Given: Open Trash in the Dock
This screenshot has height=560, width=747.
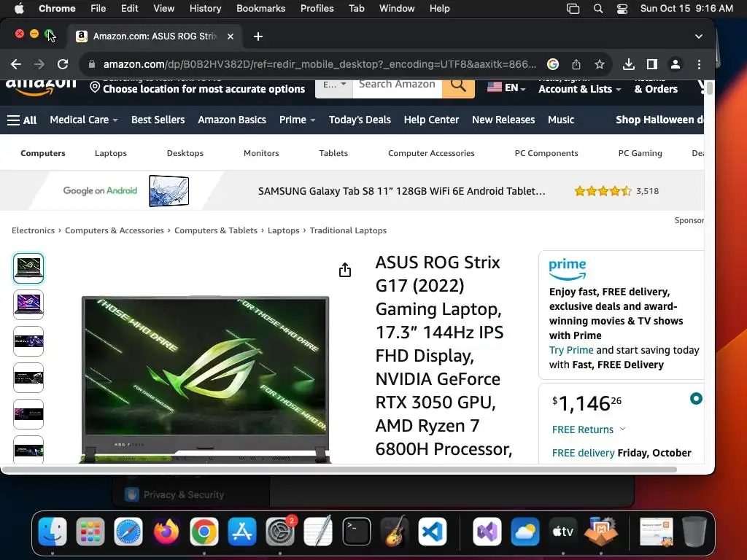Looking at the screenshot, I should point(694,532).
